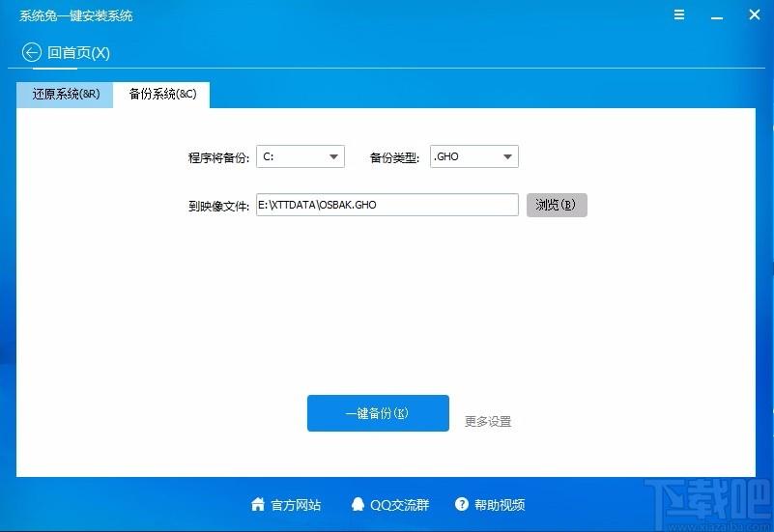Viewport: 774px width, 532px height.
Task: Click the 程序将备份 label
Action: pos(218,157)
